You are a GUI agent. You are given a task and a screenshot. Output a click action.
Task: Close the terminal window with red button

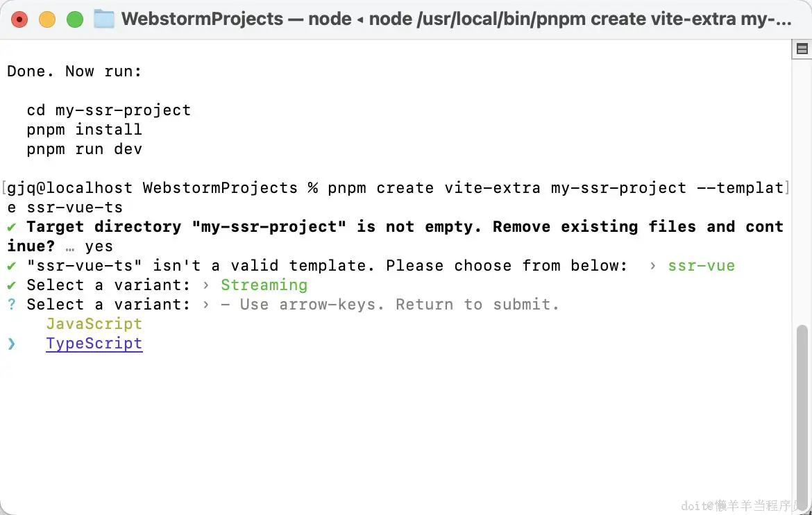click(19, 19)
